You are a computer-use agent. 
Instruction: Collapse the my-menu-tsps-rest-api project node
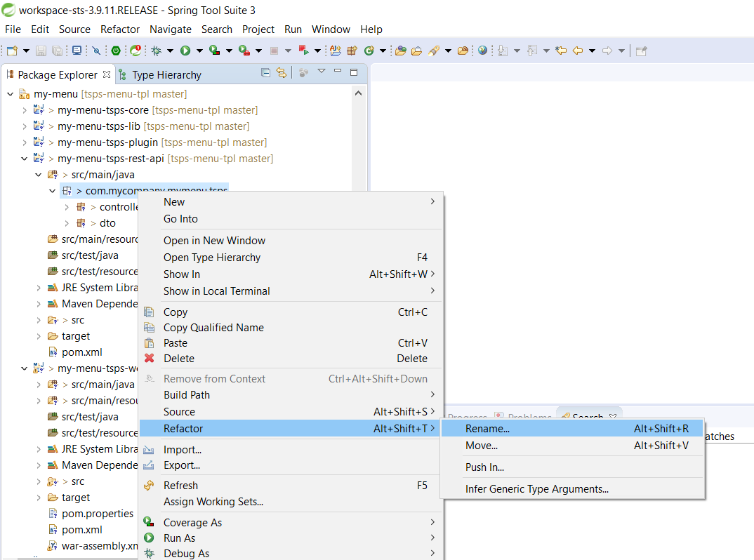click(x=24, y=158)
